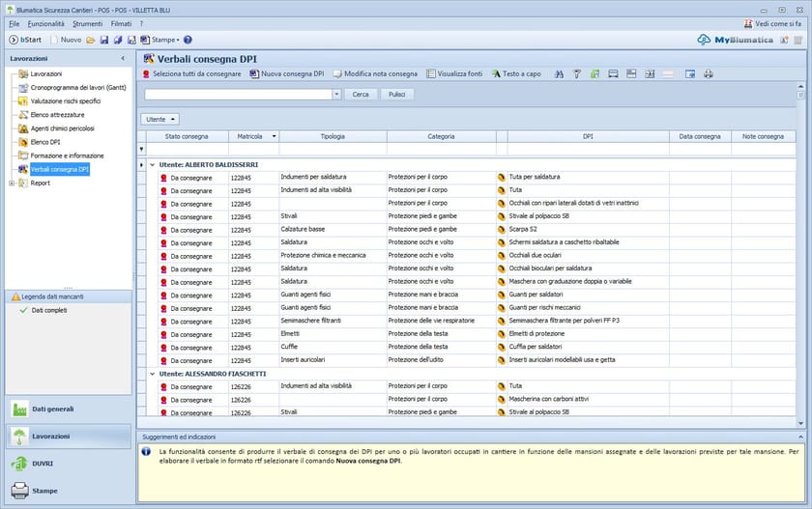Image resolution: width=812 pixels, height=509 pixels.
Task: Click the print icon in grid toolbar
Action: [x=709, y=73]
